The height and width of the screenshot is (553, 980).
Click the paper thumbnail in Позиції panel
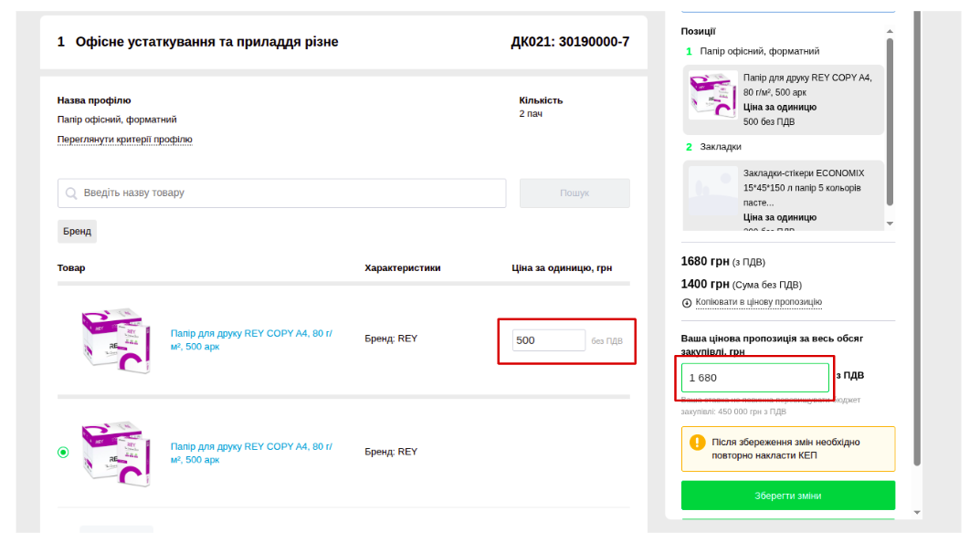pos(713,98)
